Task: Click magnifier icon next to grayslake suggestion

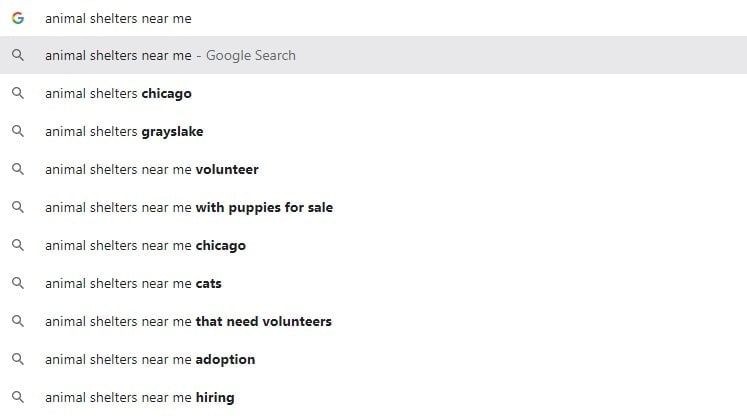Action: pos(18,131)
